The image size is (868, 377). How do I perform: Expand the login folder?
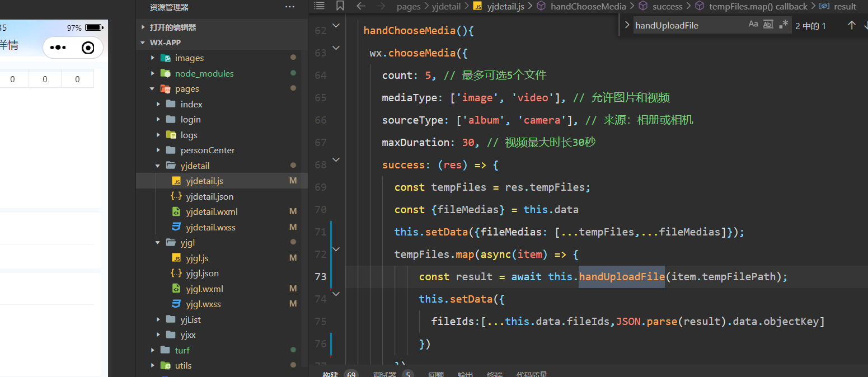[x=190, y=120]
